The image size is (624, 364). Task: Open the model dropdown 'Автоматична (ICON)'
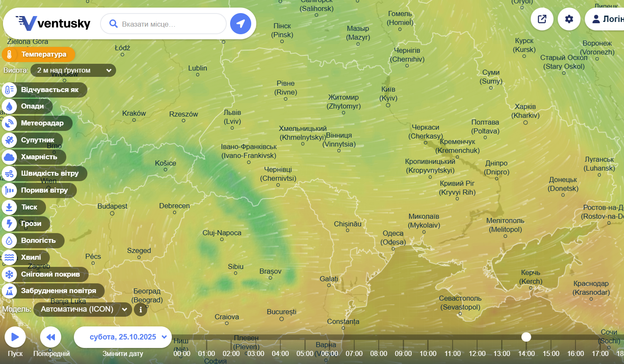click(x=83, y=310)
